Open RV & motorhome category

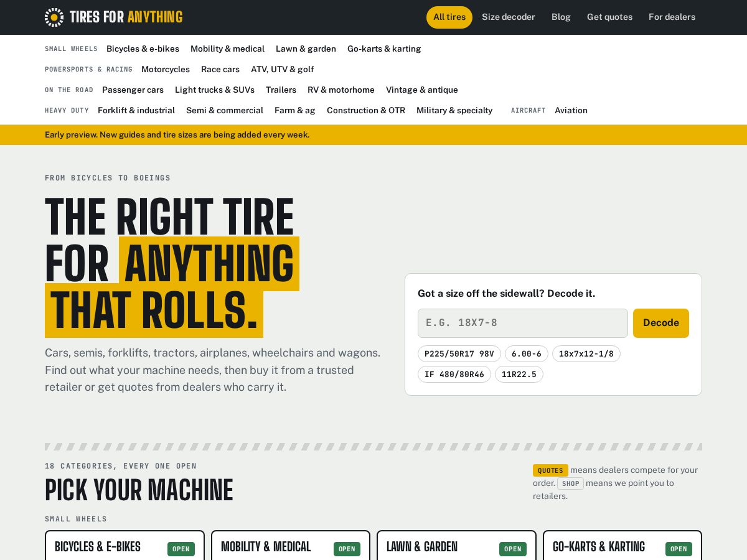point(341,90)
